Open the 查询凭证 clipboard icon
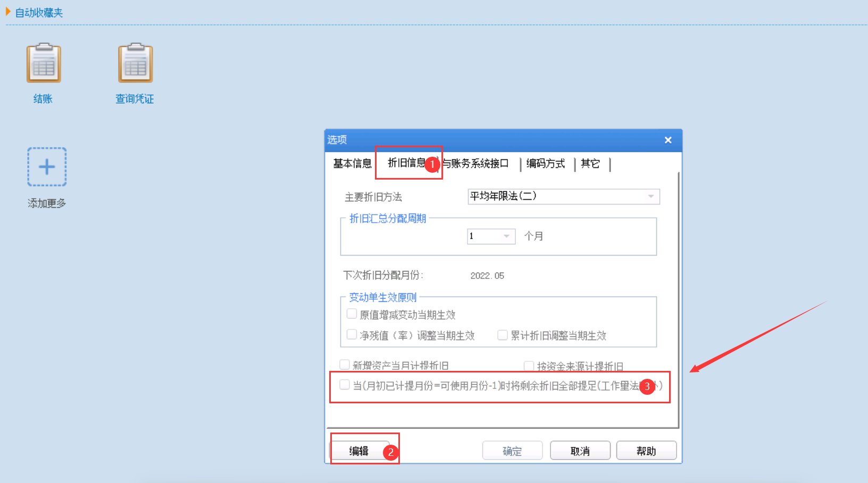The height and width of the screenshot is (483, 868). point(135,63)
